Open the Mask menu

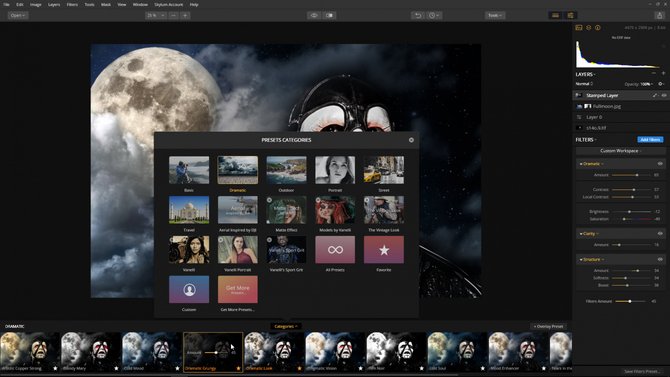(106, 4)
